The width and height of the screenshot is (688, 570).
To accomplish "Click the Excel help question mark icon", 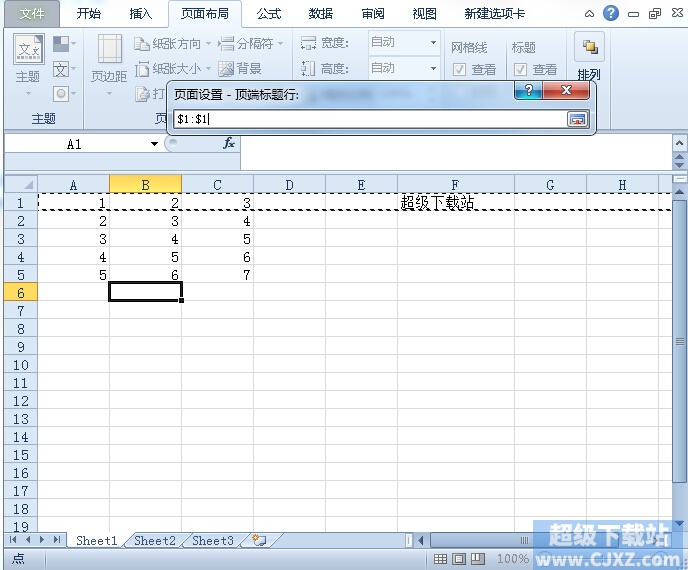I will (611, 13).
